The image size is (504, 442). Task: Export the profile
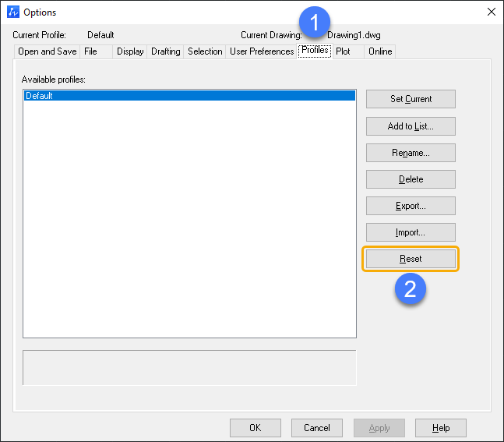(411, 206)
